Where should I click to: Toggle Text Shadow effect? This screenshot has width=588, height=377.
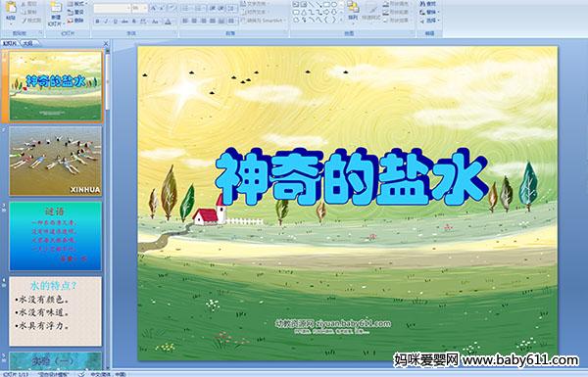click(134, 22)
